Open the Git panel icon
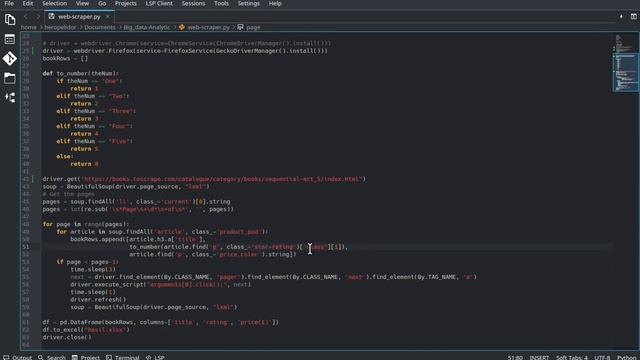640x360 pixels. coord(10,58)
